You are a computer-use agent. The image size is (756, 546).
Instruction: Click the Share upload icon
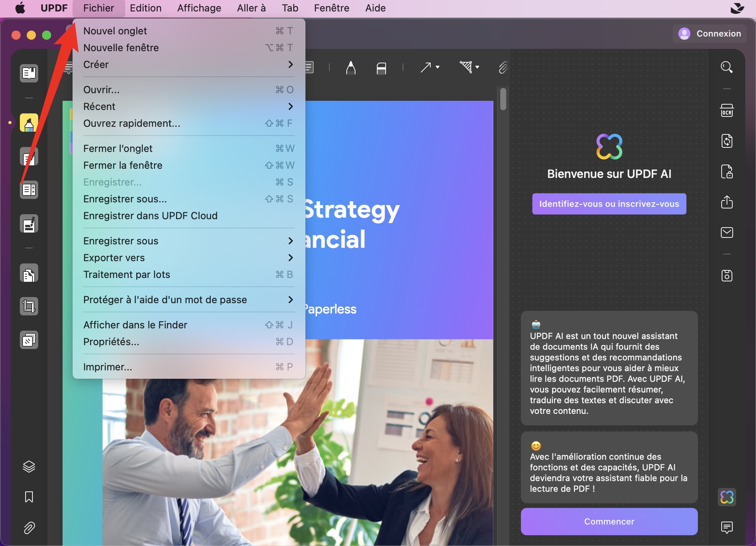pos(727,202)
